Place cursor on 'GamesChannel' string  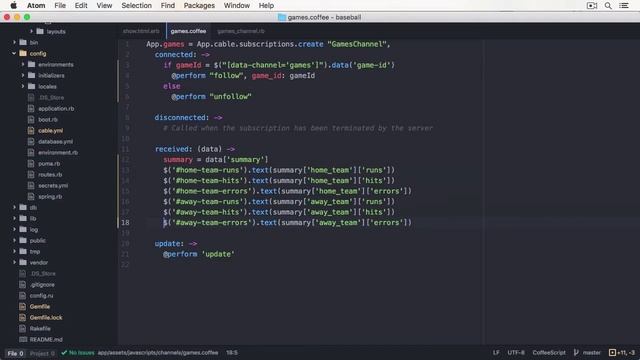click(356, 44)
